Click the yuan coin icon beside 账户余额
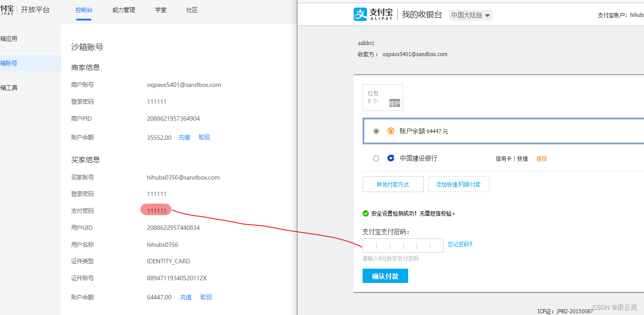The height and width of the screenshot is (315, 644). 391,131
